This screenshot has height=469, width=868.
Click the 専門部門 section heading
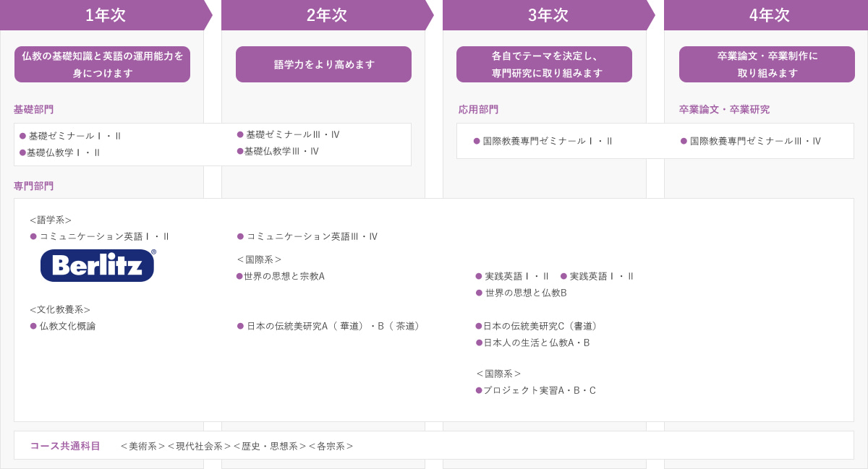[34, 186]
